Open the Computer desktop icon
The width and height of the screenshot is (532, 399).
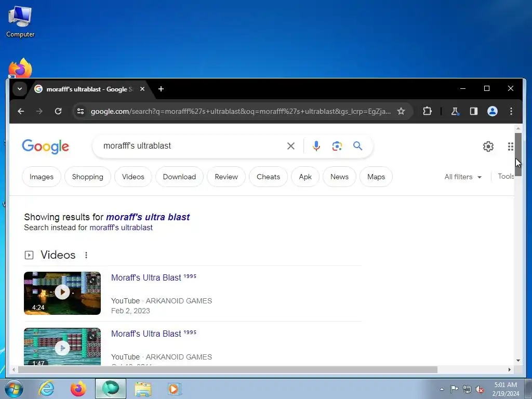point(20,22)
